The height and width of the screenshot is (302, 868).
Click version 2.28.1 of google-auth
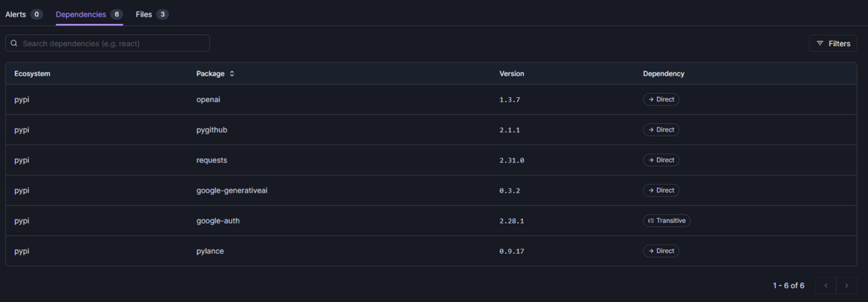pyautogui.click(x=511, y=221)
